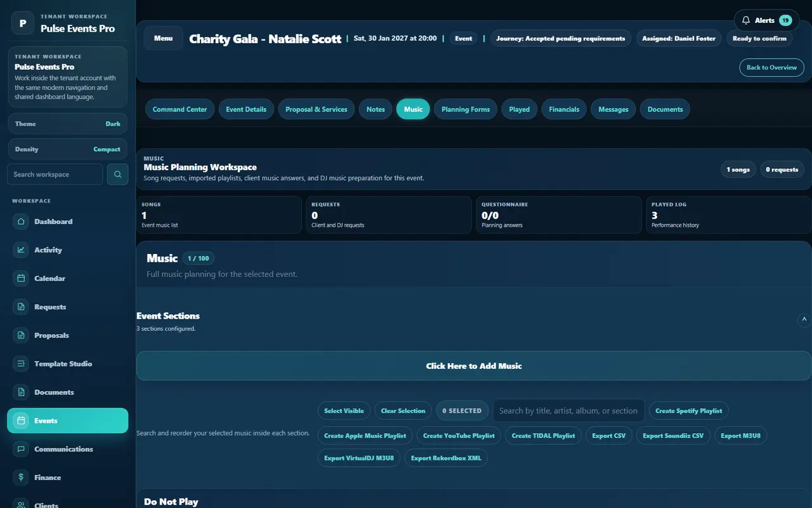Click the Pulse Events Pro logo tile
Image resolution: width=812 pixels, height=508 pixels.
tap(23, 23)
